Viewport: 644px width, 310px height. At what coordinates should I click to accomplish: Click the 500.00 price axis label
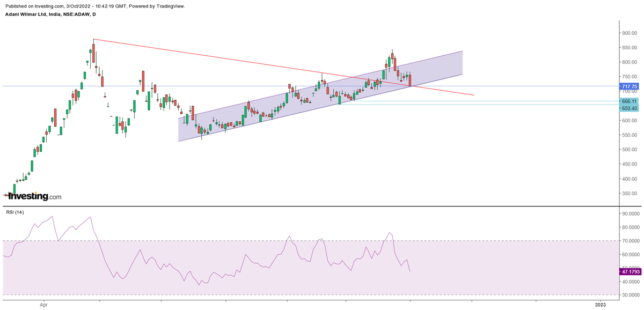pos(629,150)
